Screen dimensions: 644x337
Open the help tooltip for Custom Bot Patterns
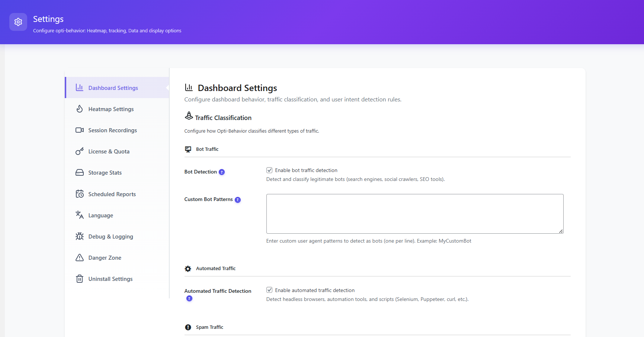[238, 200]
